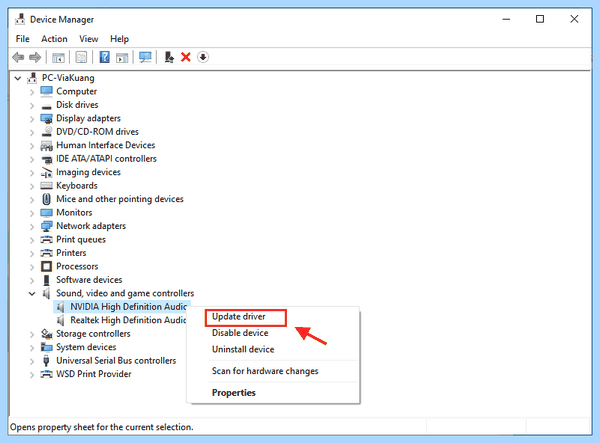Expand the Software devices category
The image size is (600, 443).
pyautogui.click(x=32, y=280)
